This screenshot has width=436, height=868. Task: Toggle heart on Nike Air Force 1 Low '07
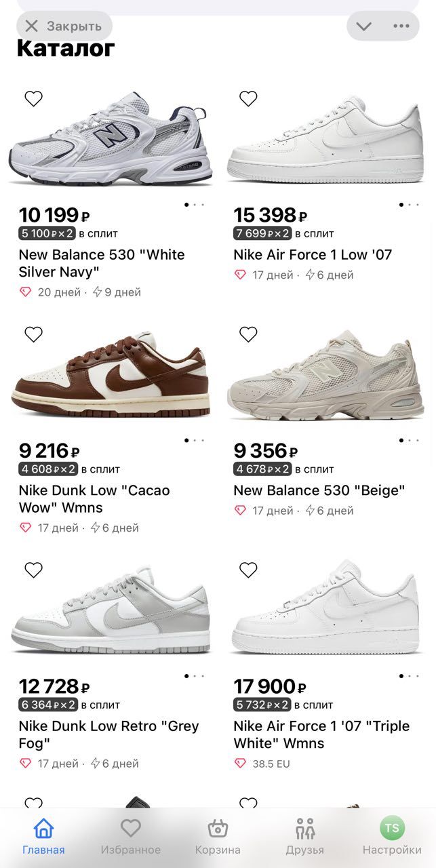(248, 99)
